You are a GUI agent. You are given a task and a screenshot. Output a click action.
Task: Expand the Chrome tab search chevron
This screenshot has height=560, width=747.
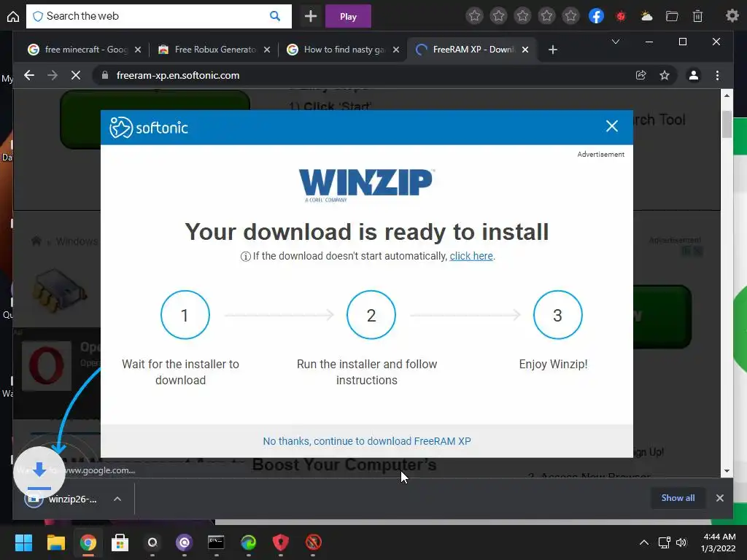(616, 42)
